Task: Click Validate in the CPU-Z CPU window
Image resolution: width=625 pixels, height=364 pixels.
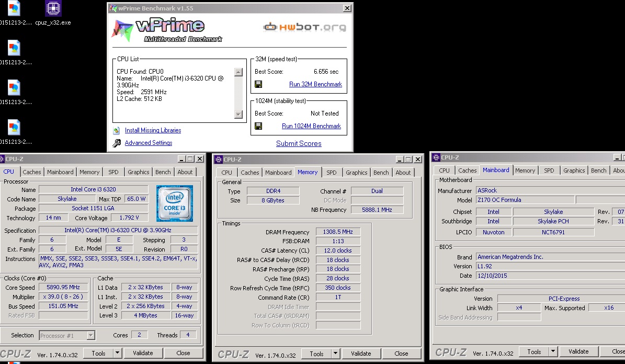Action: (x=143, y=353)
